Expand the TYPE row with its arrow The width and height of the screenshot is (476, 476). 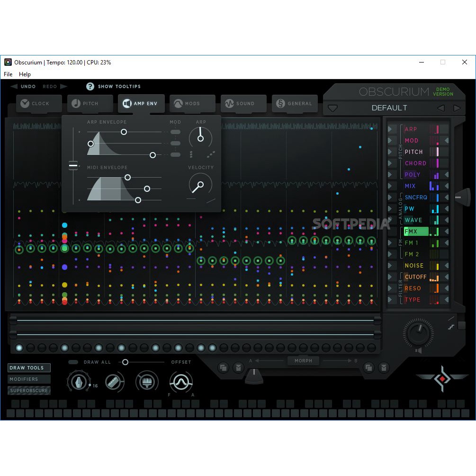tap(390, 300)
